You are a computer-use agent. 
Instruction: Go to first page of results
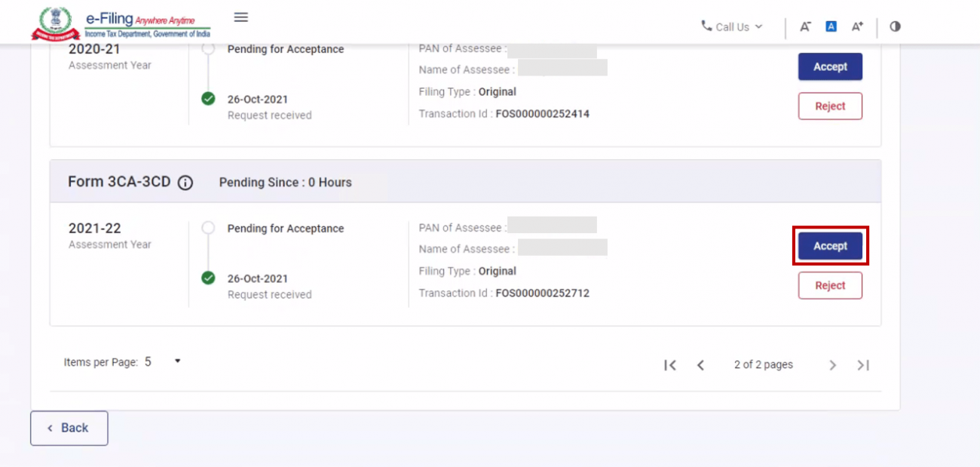[x=669, y=365]
